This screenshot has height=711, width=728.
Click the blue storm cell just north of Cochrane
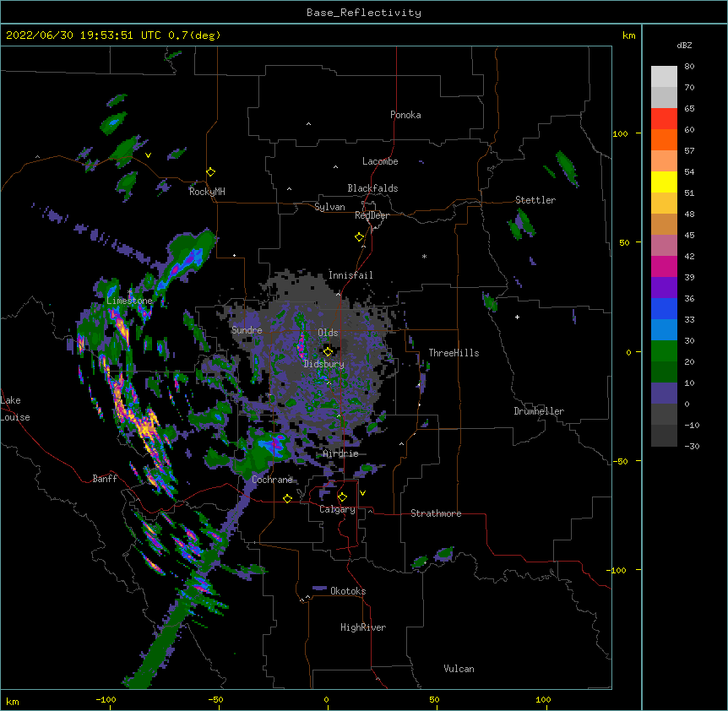[274, 444]
